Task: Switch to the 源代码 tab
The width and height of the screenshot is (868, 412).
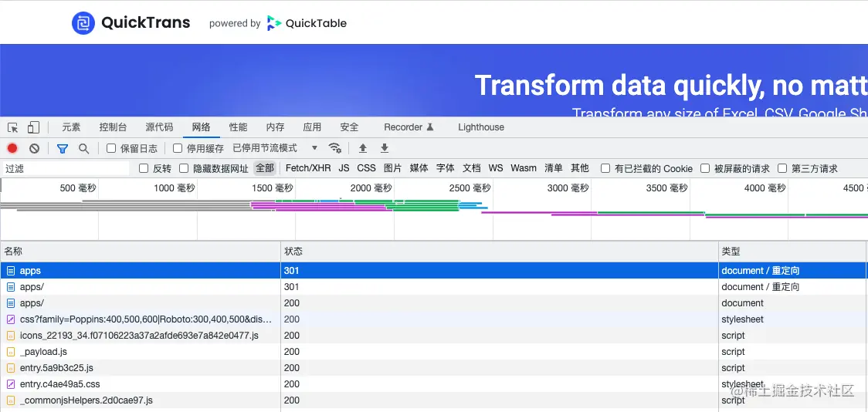Action: coord(159,127)
